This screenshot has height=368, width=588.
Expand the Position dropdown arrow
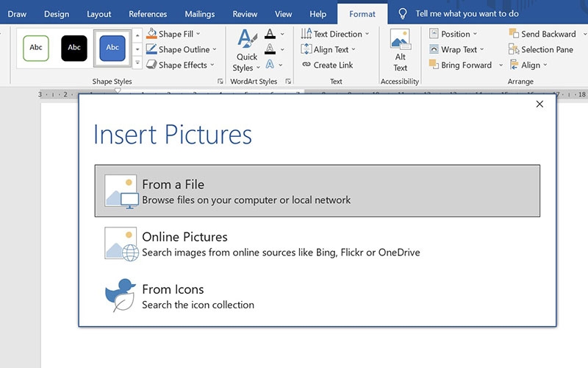tap(475, 34)
